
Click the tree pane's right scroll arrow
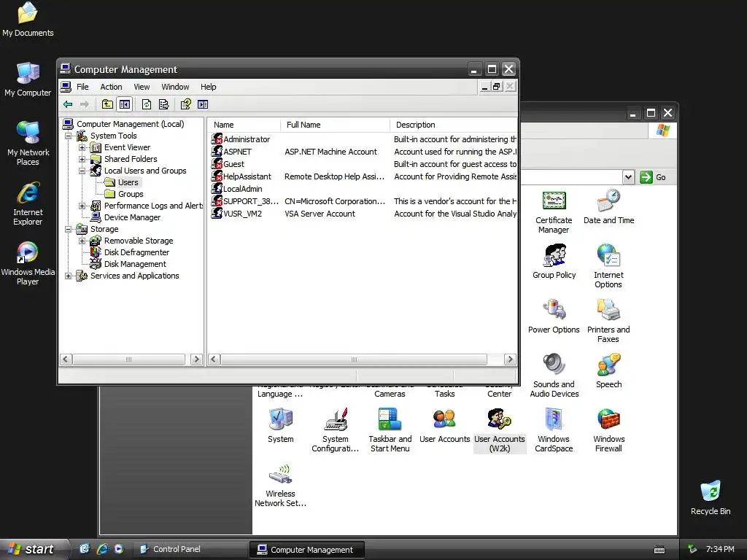pyautogui.click(x=196, y=359)
